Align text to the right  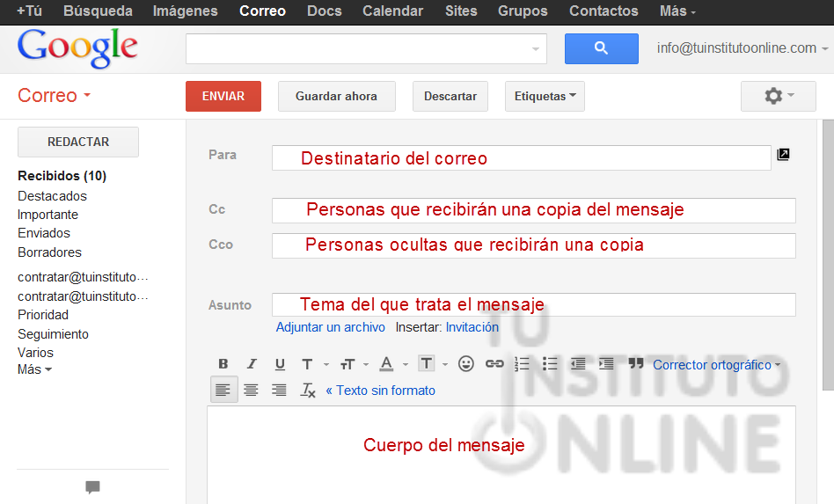pos(279,391)
